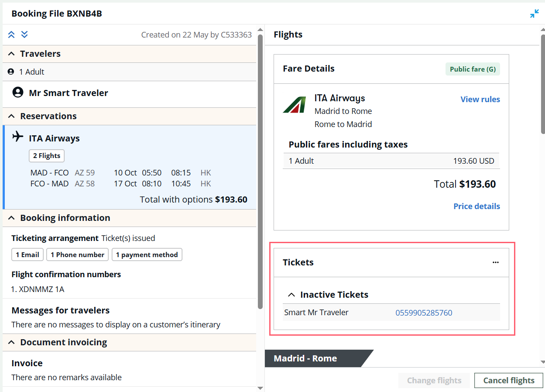Viewport: 545px width, 392px height.
Task: Click the Flights panel heading
Action: click(x=288, y=34)
